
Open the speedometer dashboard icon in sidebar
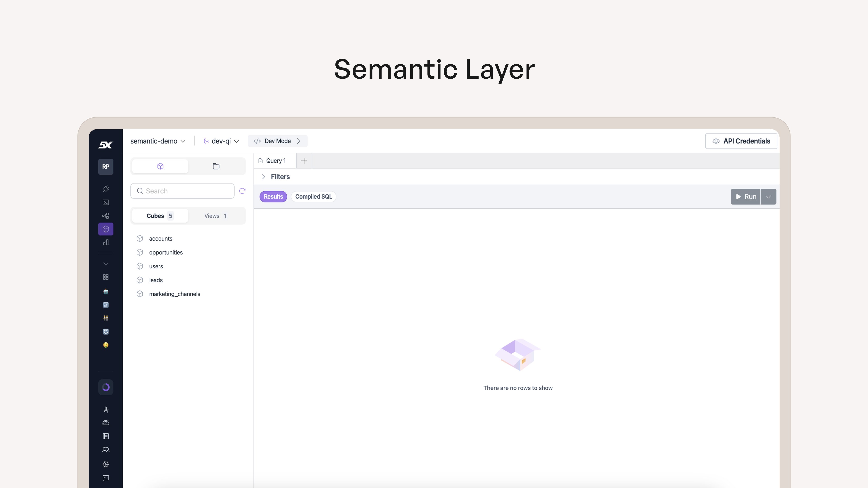[106, 423]
